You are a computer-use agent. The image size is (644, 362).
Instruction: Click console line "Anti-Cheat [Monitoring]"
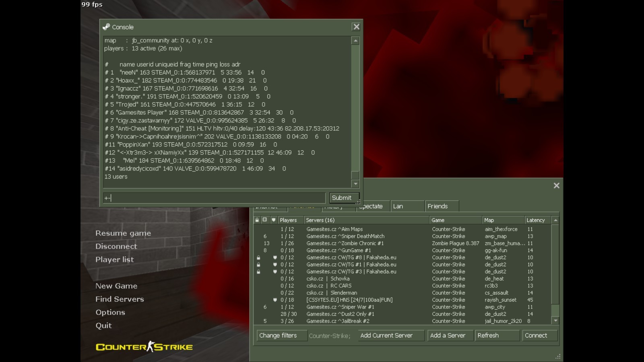pyautogui.click(x=222, y=129)
